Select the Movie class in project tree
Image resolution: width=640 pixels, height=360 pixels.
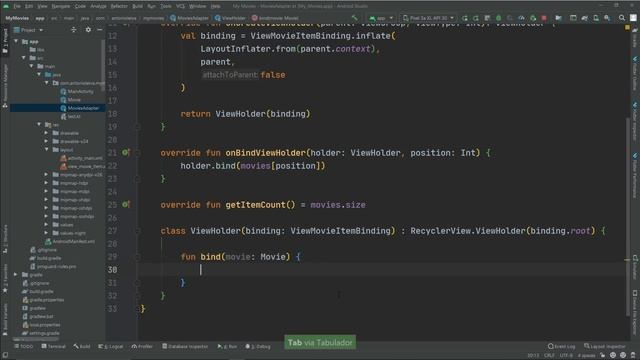(71, 100)
